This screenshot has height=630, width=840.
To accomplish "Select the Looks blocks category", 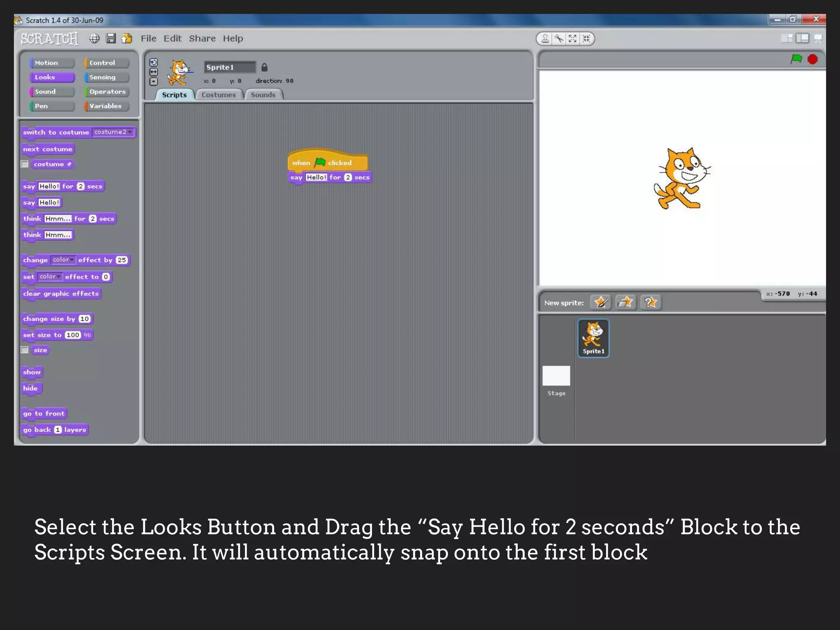I will pyautogui.click(x=52, y=77).
